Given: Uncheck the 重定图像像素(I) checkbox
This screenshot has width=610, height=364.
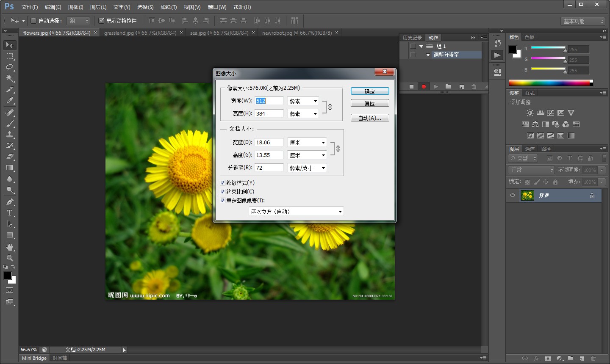Looking at the screenshot, I should 222,201.
